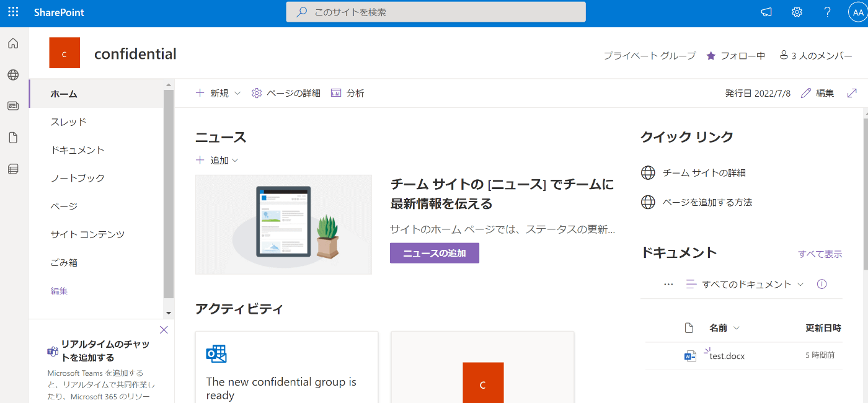Open チーム サイトの詳細 quick link
The image size is (868, 403).
[704, 173]
